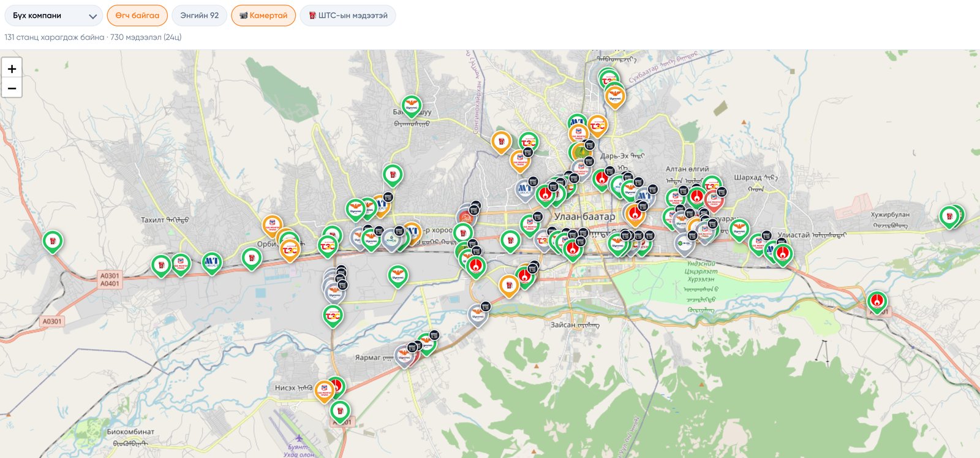
Task: Select the green MT Group marker west of Орбит
Action: point(212,263)
